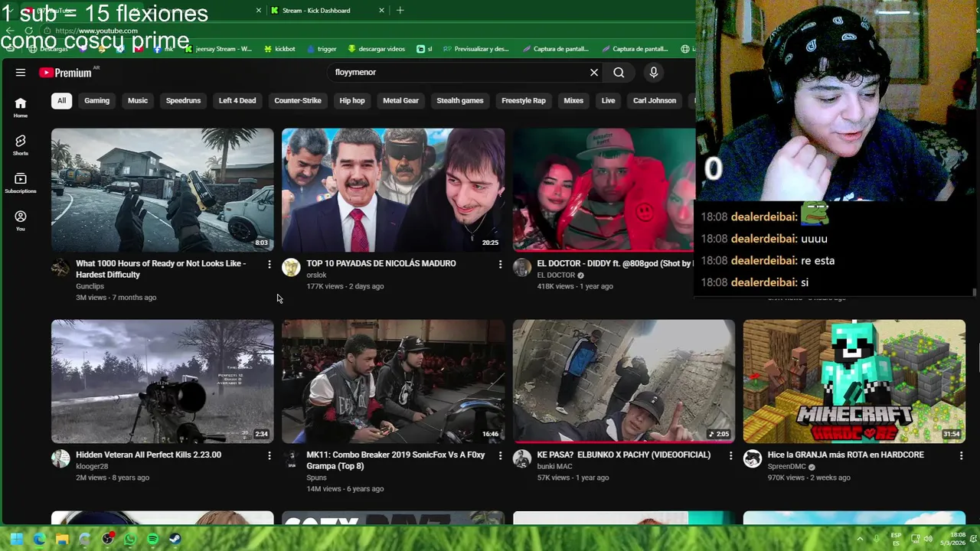The image size is (980, 551).
Task: Open options for Nicolás Maduro video
Action: tap(500, 264)
